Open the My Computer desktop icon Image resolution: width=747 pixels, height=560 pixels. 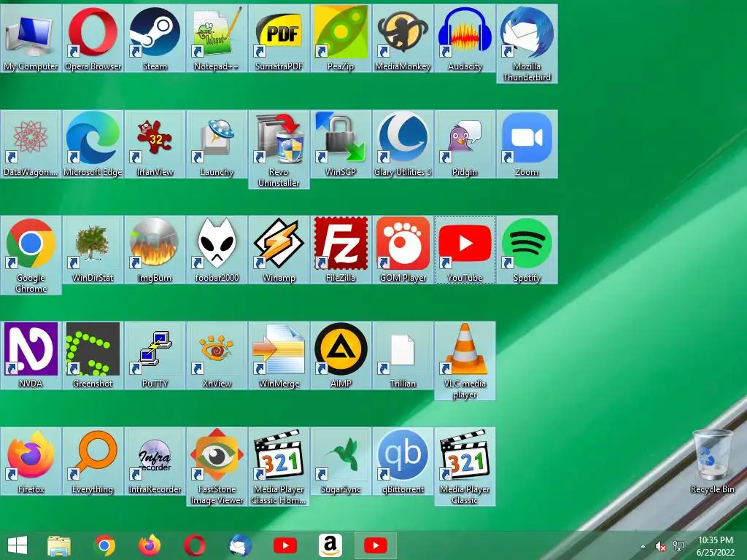pos(31,38)
